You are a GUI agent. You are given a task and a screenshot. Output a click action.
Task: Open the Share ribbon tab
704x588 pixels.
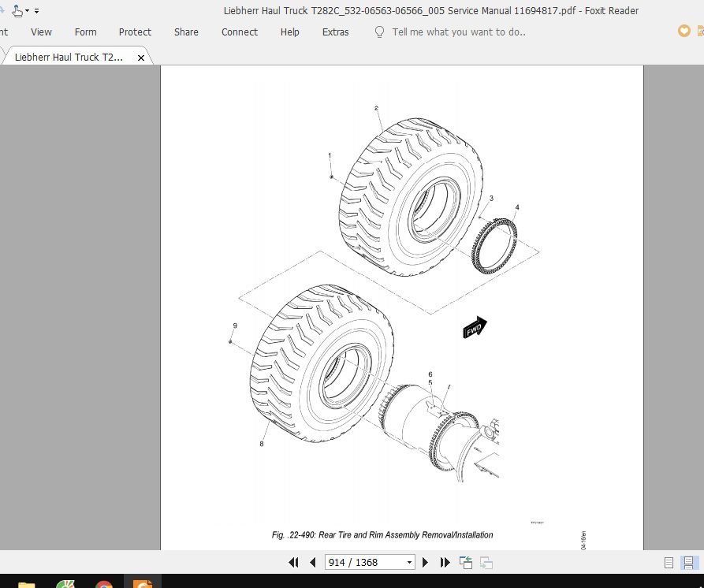point(186,32)
